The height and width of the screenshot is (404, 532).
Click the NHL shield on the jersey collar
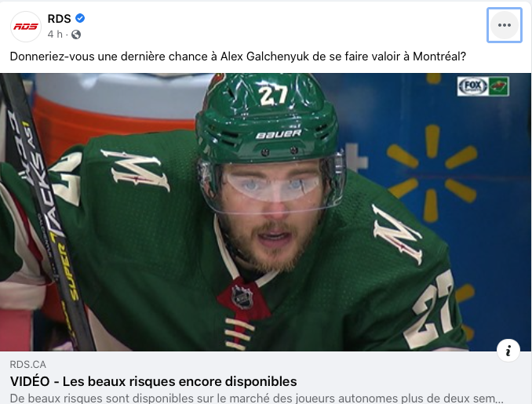pos(242,297)
